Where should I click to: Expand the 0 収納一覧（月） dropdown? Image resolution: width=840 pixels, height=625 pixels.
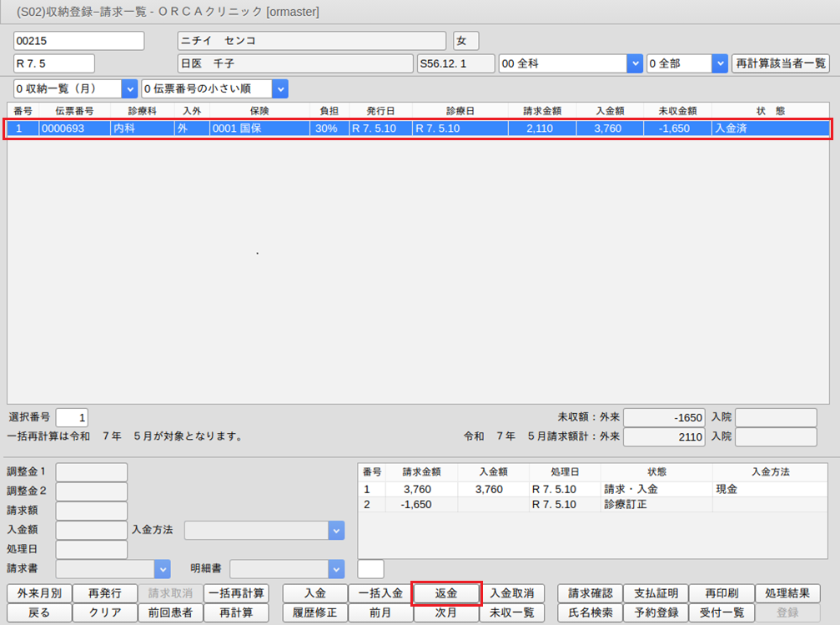pyautogui.click(x=129, y=88)
